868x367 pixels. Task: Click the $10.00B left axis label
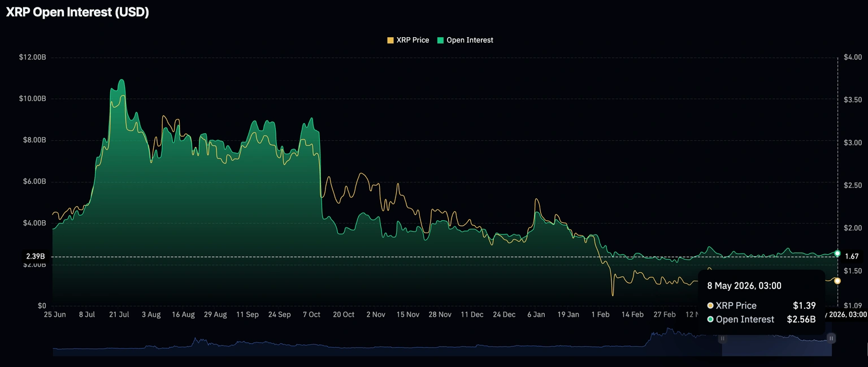click(x=32, y=99)
